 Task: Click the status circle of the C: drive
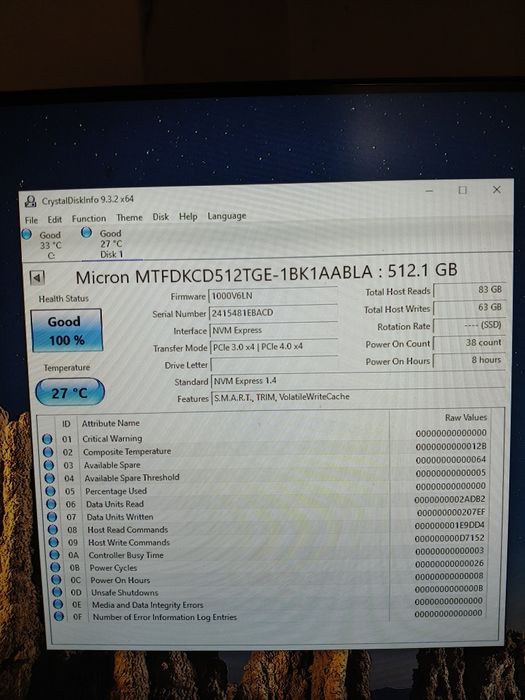27,234
